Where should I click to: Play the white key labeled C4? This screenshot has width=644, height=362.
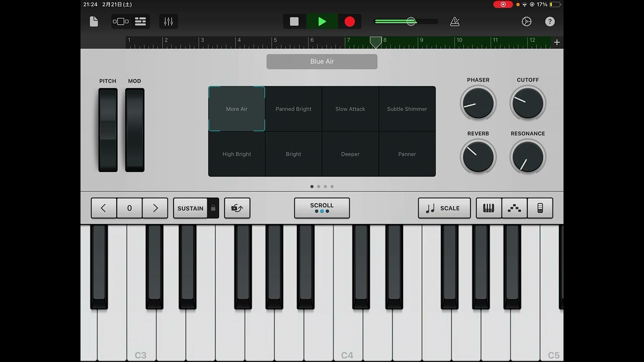pos(348,334)
